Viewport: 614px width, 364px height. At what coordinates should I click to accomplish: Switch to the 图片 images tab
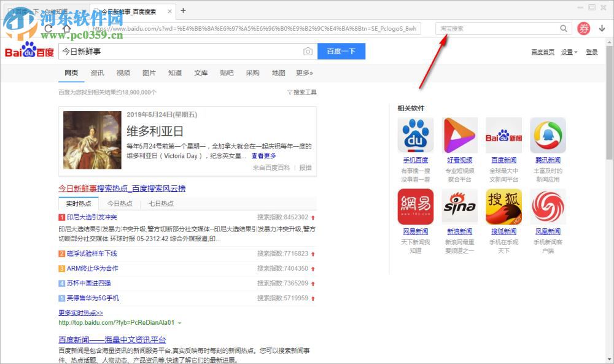[x=149, y=72]
